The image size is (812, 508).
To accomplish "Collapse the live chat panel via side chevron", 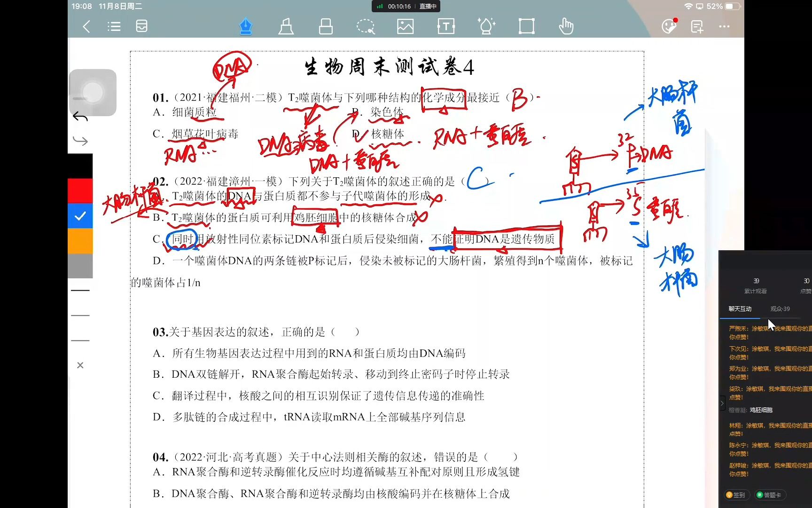I will (x=722, y=403).
